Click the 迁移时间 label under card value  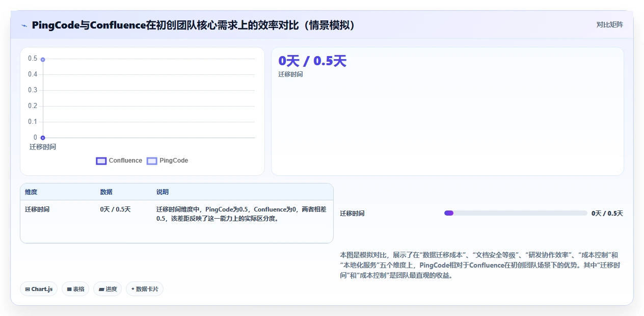[290, 74]
